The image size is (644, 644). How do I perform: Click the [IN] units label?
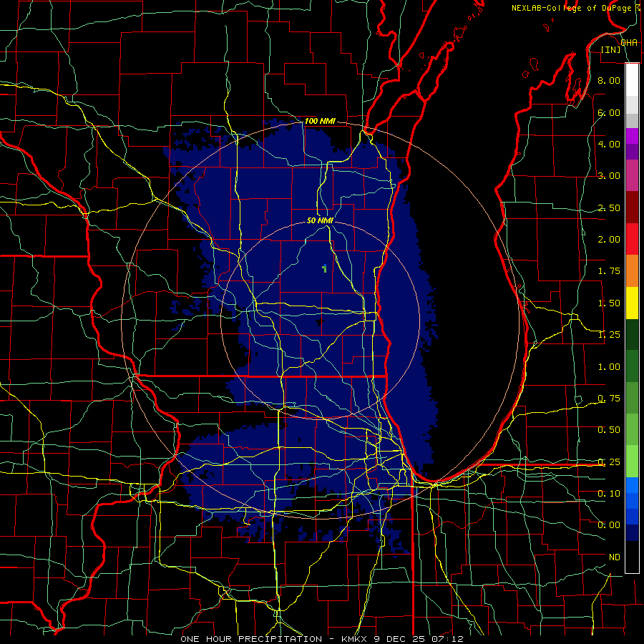(x=611, y=49)
